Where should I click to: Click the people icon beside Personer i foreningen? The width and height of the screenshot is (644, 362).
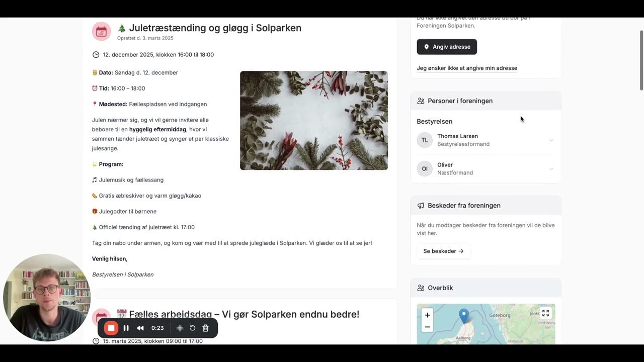pos(421,101)
